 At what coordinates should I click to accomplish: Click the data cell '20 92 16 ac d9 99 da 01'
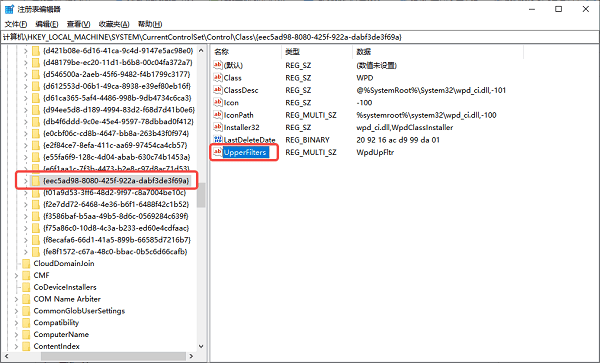point(398,140)
